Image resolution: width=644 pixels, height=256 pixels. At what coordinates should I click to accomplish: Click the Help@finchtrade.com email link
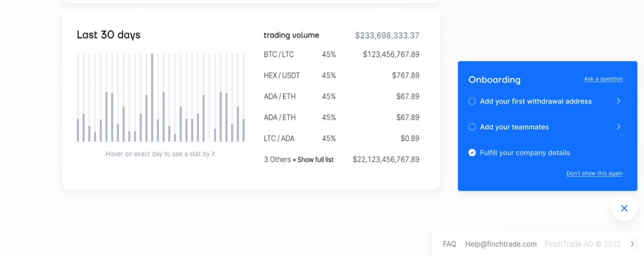[x=501, y=244]
